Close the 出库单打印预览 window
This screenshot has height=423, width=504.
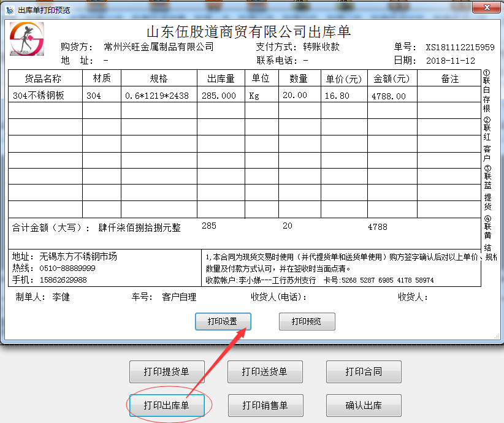[x=487, y=7]
